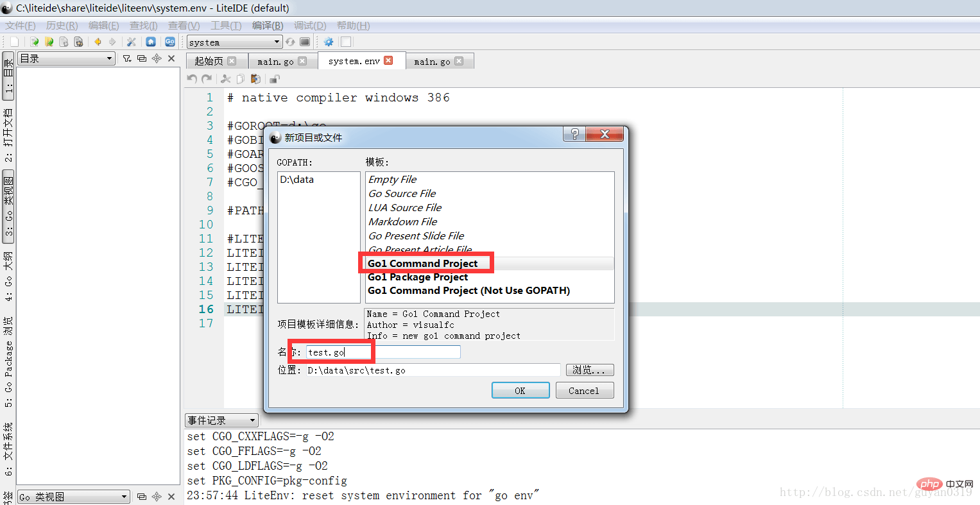
Task: Click the blue Go document icon
Action: click(170, 42)
